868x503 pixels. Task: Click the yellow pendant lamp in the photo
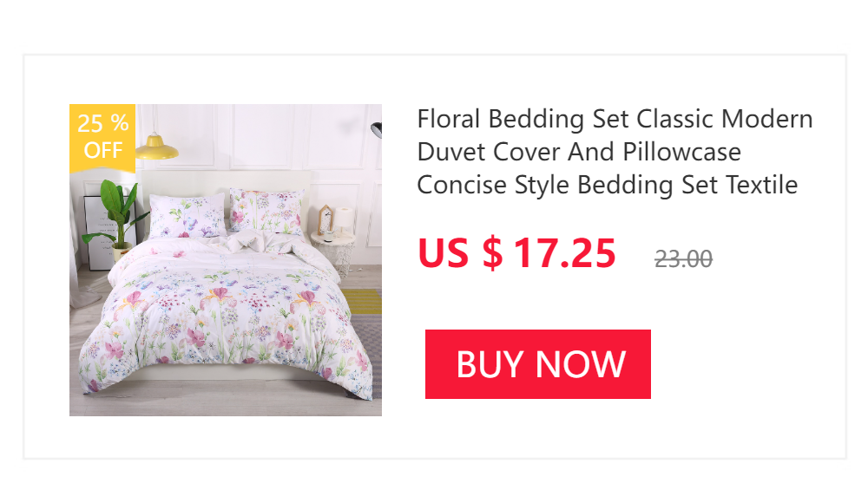tap(156, 147)
